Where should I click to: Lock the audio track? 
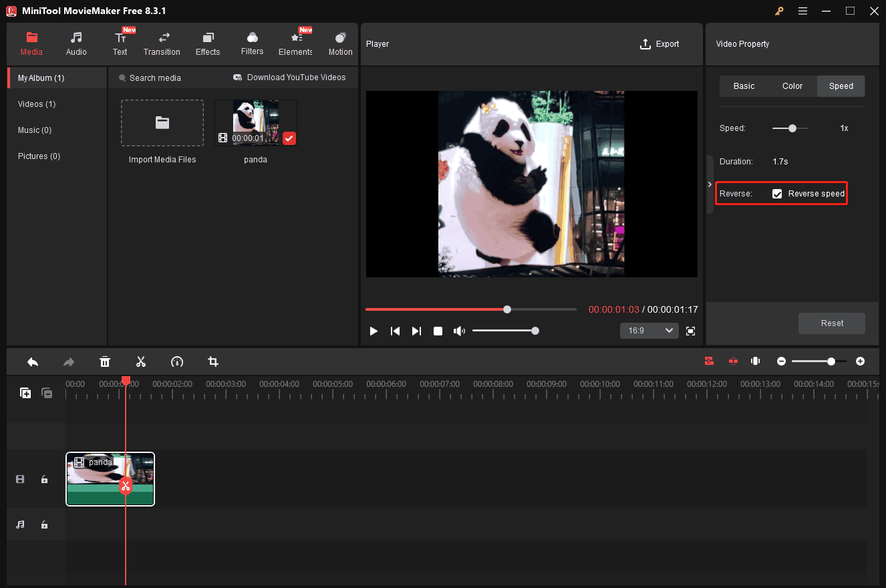(44, 525)
